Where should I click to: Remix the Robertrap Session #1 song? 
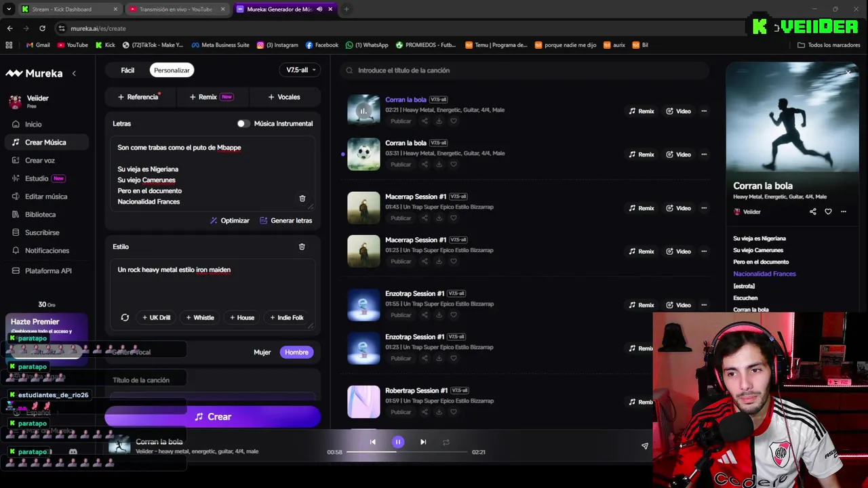(642, 402)
